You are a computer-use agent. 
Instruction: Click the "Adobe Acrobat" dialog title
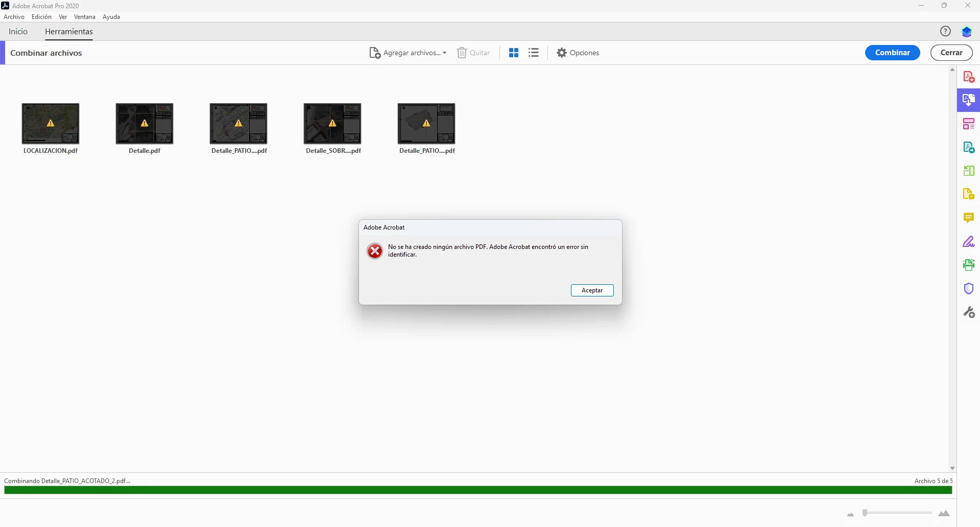[x=384, y=227]
